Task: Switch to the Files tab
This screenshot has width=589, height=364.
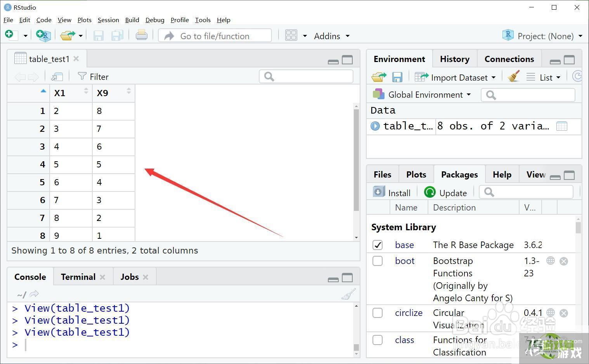Action: tap(382, 174)
